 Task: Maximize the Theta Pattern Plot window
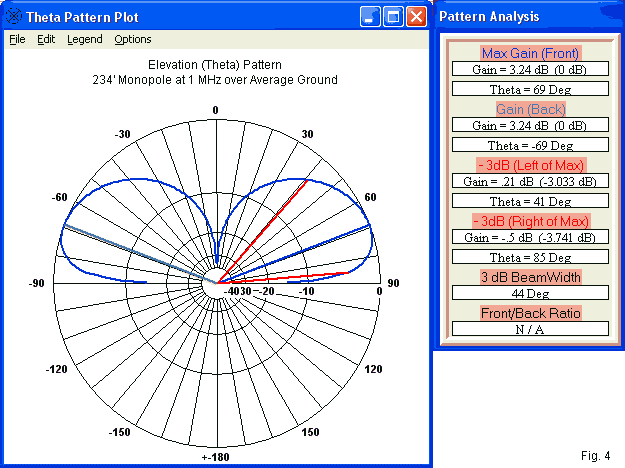(x=393, y=17)
